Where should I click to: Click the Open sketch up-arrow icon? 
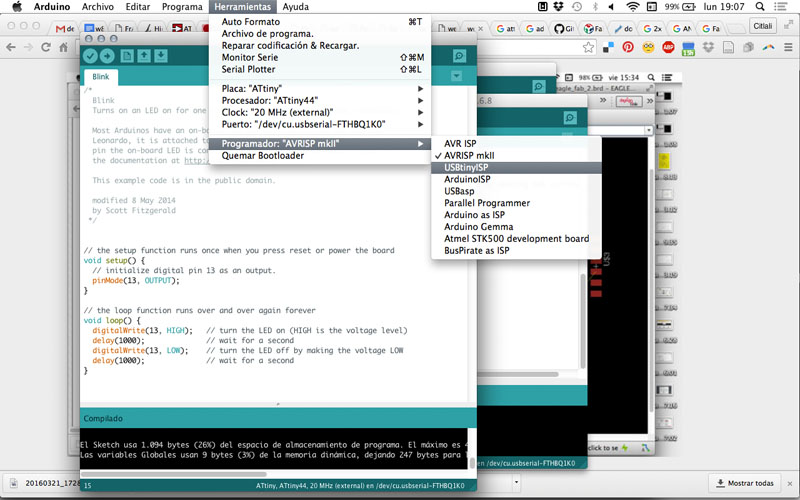[x=144, y=56]
